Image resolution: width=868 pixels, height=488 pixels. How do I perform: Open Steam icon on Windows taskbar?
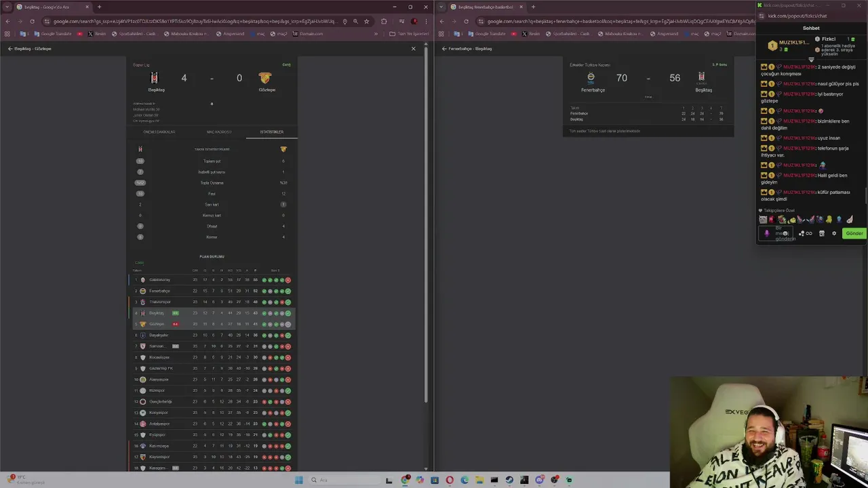[x=509, y=480]
